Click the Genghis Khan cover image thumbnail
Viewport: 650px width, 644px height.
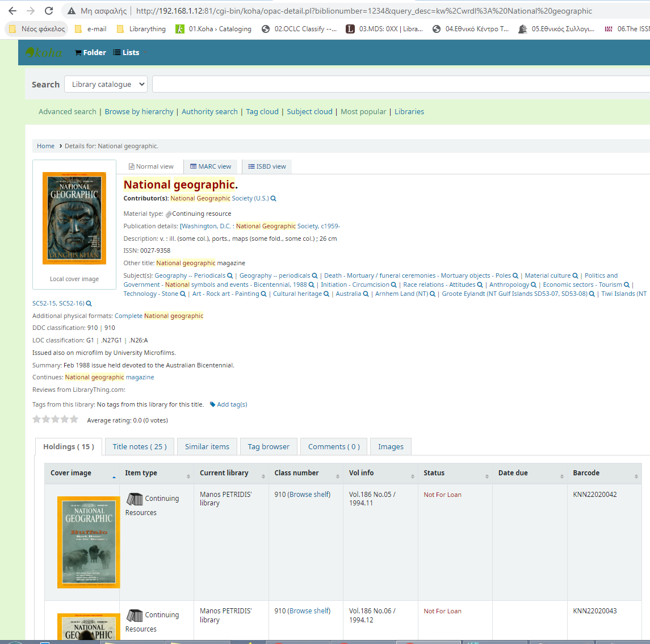tap(74, 218)
